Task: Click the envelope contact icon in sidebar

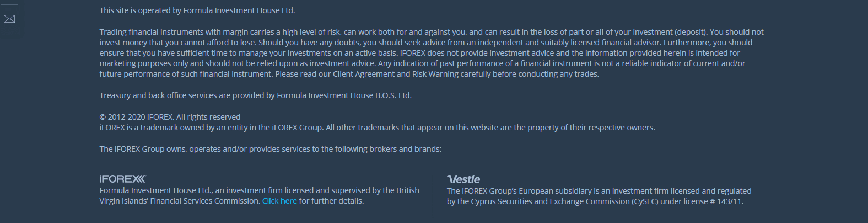Action: coord(9,19)
